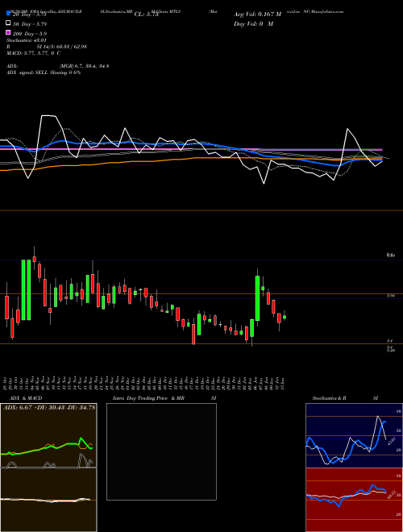
Task: Click the magenta 200 Day legend swatch
Action: (8, 32)
